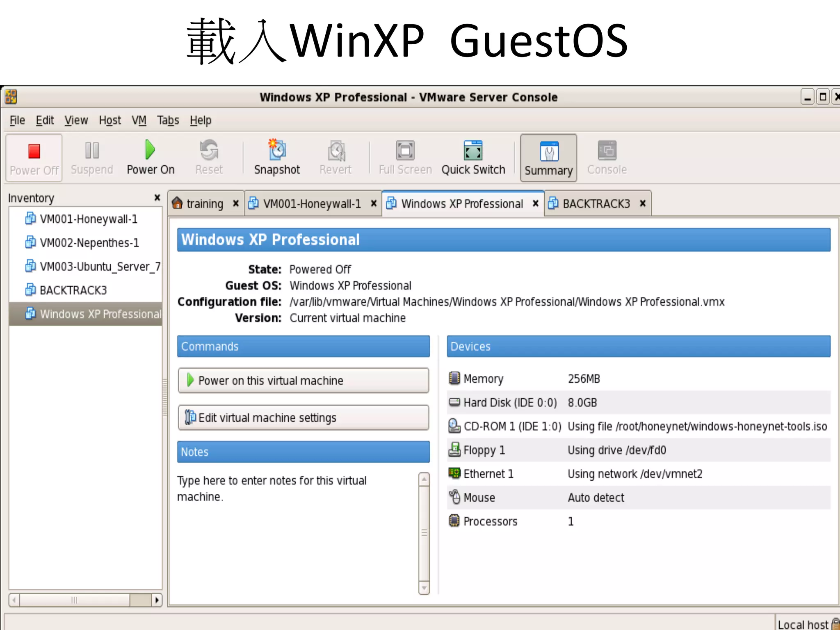Click the Commands section header
The height and width of the screenshot is (630, 840).
(x=304, y=346)
